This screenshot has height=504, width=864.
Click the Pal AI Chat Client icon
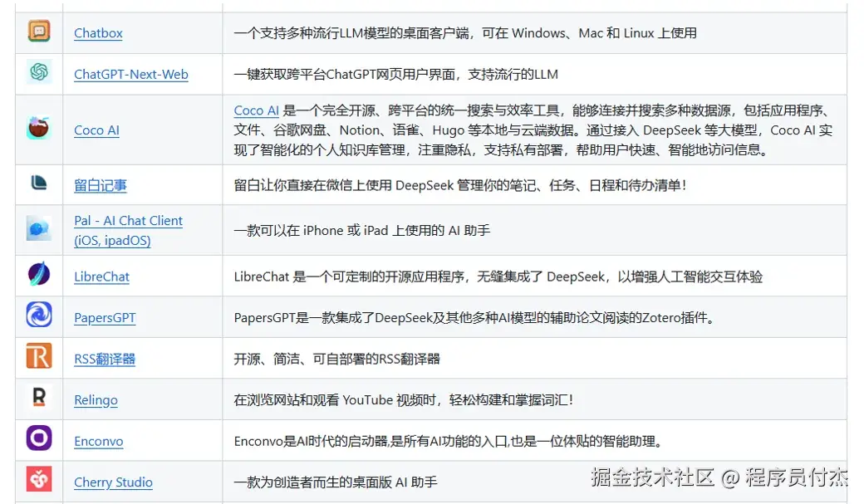(38, 228)
